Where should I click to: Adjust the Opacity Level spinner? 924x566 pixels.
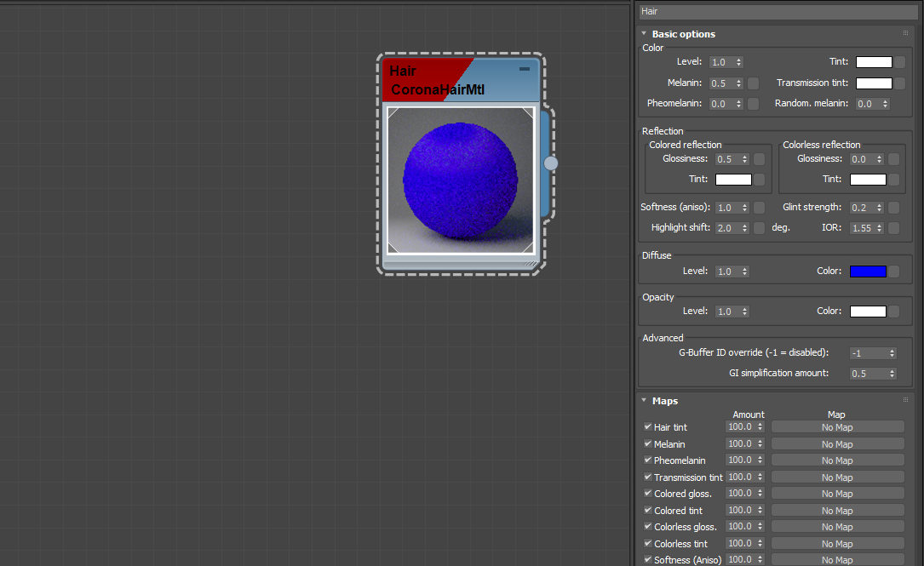745,312
